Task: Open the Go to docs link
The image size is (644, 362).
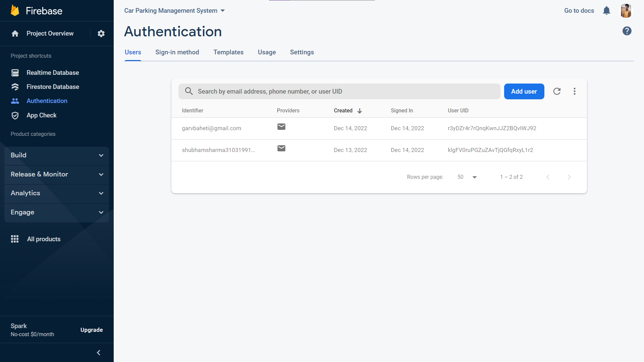Action: (x=579, y=11)
